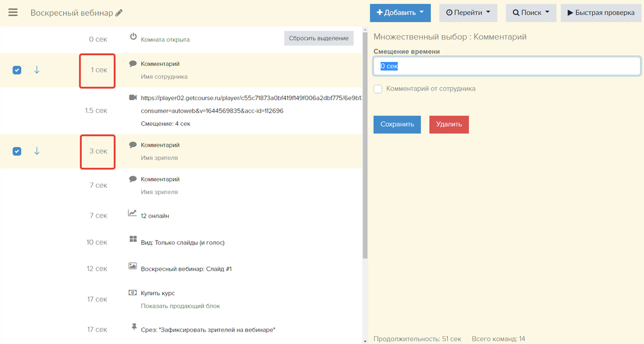Uncheck the checkbox for 1 сек comment
The height and width of the screenshot is (344, 644).
[17, 70]
